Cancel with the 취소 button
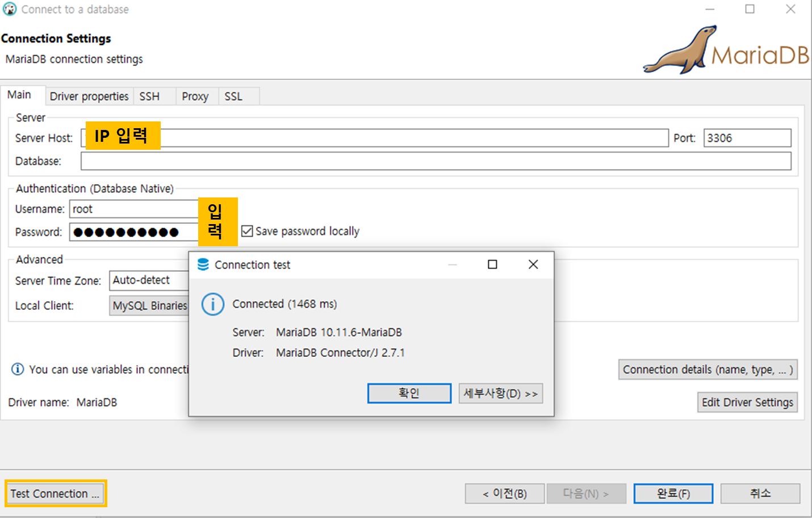Viewport: 812px width, 518px height. pos(760,494)
